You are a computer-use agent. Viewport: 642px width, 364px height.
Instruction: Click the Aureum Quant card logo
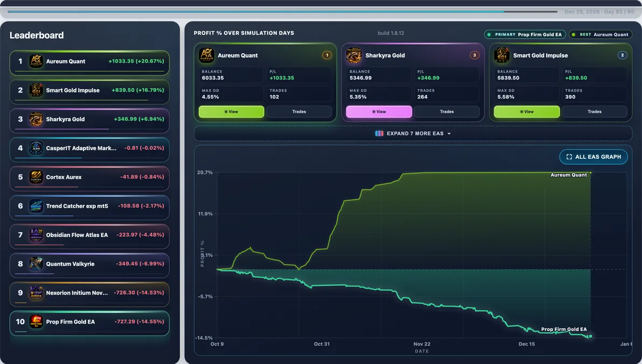(x=206, y=55)
